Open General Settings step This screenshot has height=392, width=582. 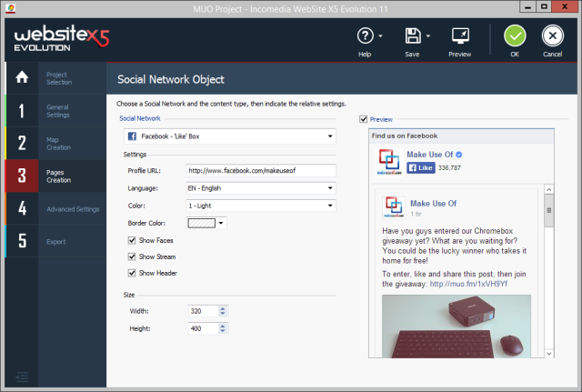(x=58, y=111)
